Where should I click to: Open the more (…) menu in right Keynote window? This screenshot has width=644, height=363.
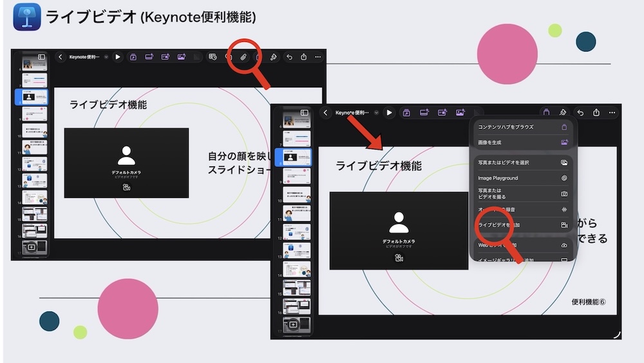tap(612, 112)
